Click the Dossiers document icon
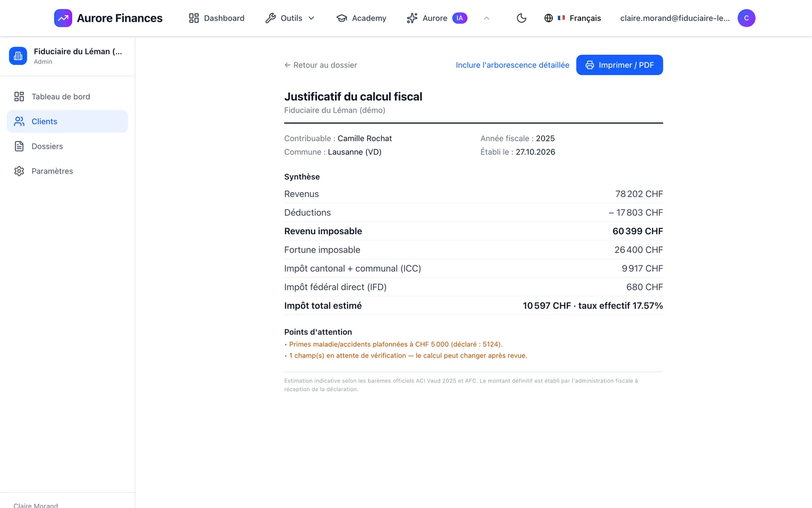The height and width of the screenshot is (508, 812). coord(19,146)
